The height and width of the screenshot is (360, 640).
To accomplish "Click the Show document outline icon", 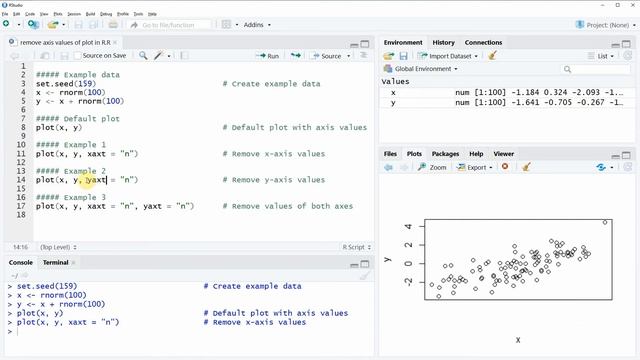I will (x=364, y=56).
